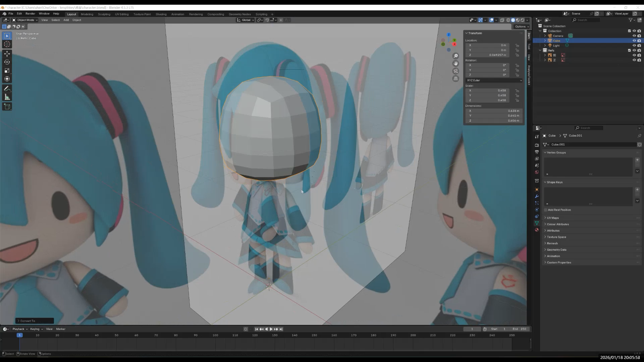This screenshot has height=362, width=644.
Task: Hide the Cube object with eye icon
Action: (634, 41)
